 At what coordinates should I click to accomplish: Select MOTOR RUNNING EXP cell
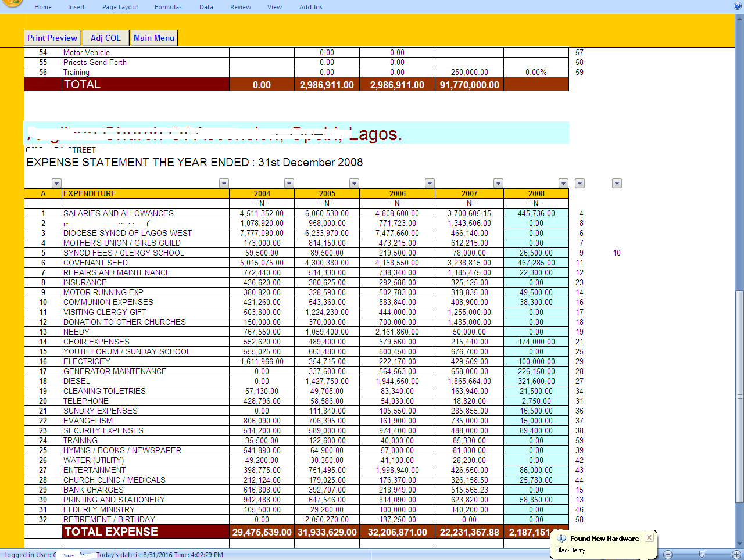[x=145, y=292]
